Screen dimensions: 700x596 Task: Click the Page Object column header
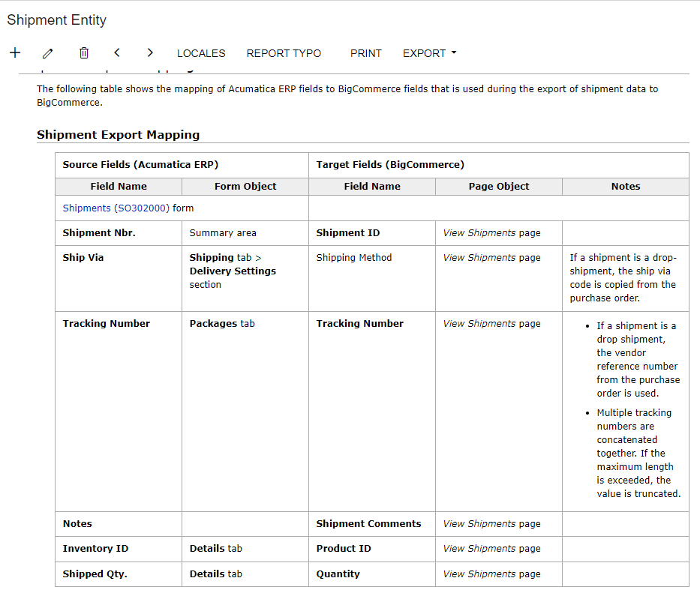point(499,187)
